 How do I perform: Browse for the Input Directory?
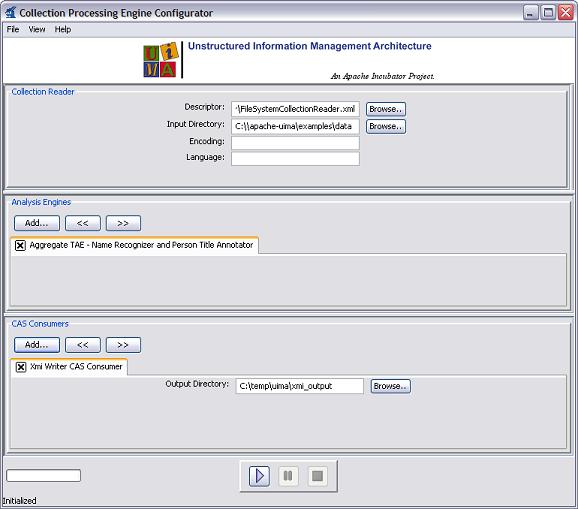pyautogui.click(x=386, y=126)
